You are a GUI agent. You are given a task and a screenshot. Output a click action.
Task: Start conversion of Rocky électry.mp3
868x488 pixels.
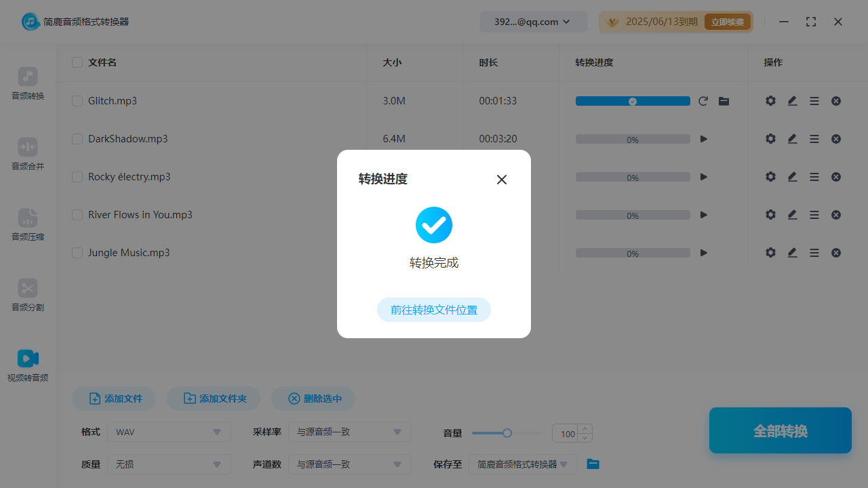coord(703,177)
